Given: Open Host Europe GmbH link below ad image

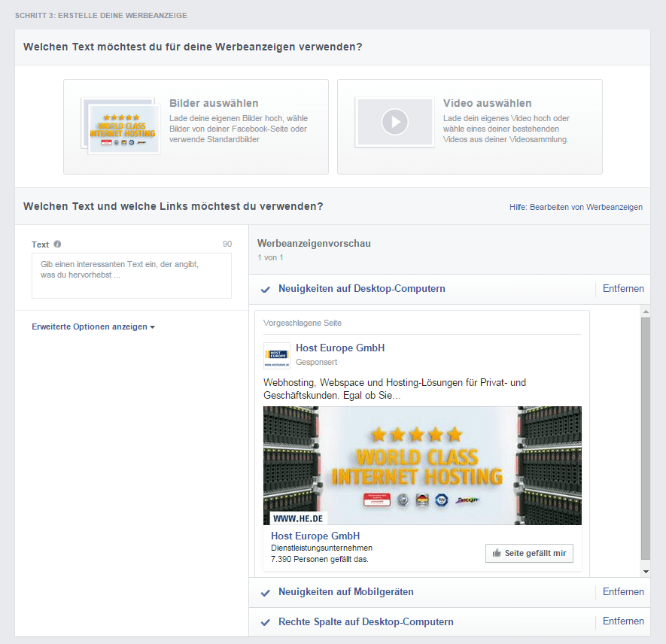Looking at the screenshot, I should pos(315,536).
